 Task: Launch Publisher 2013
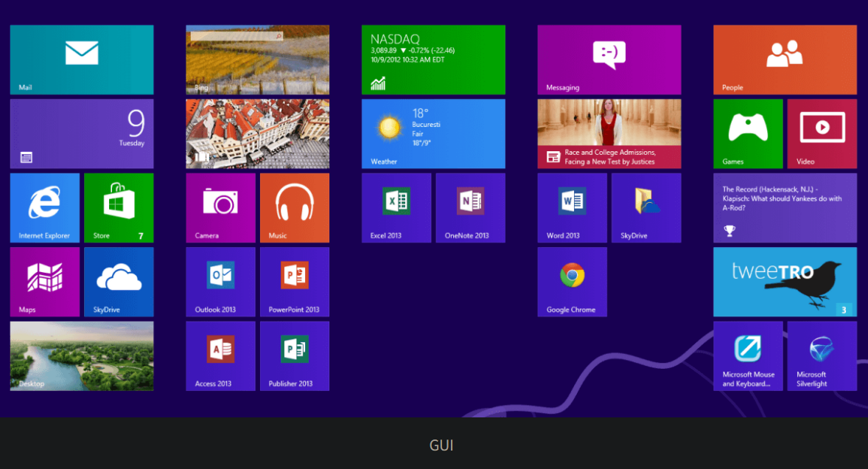click(x=295, y=356)
